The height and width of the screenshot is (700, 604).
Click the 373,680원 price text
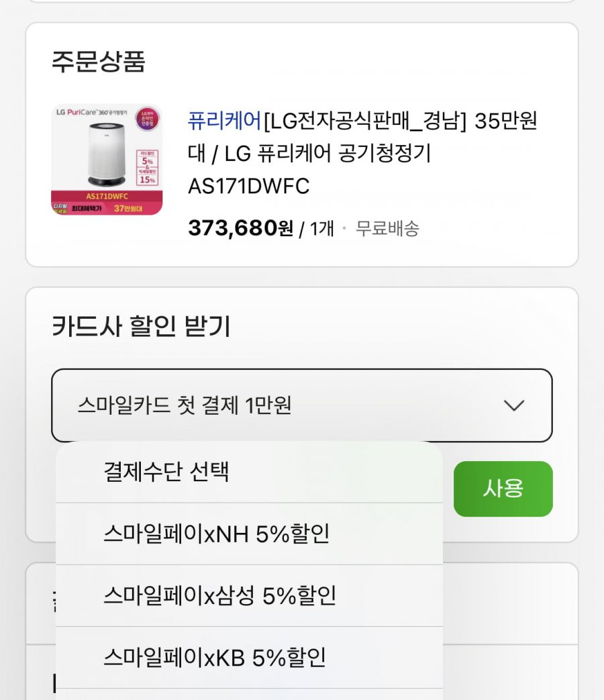point(241,228)
